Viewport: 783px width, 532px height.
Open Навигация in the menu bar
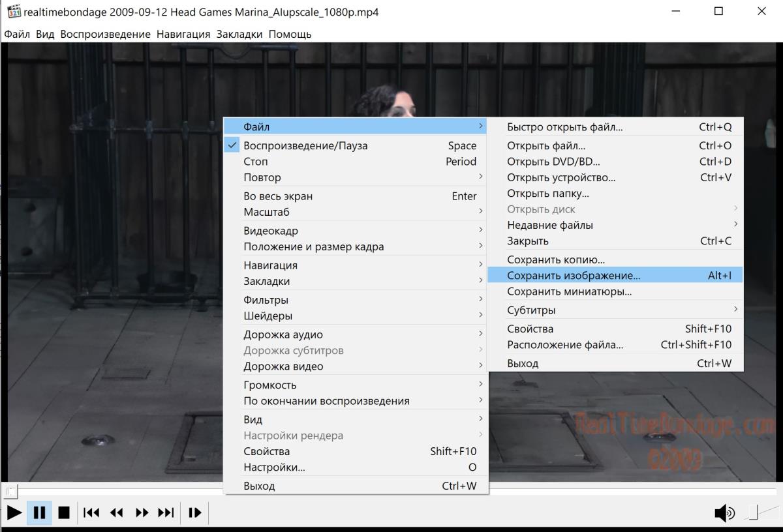183,34
